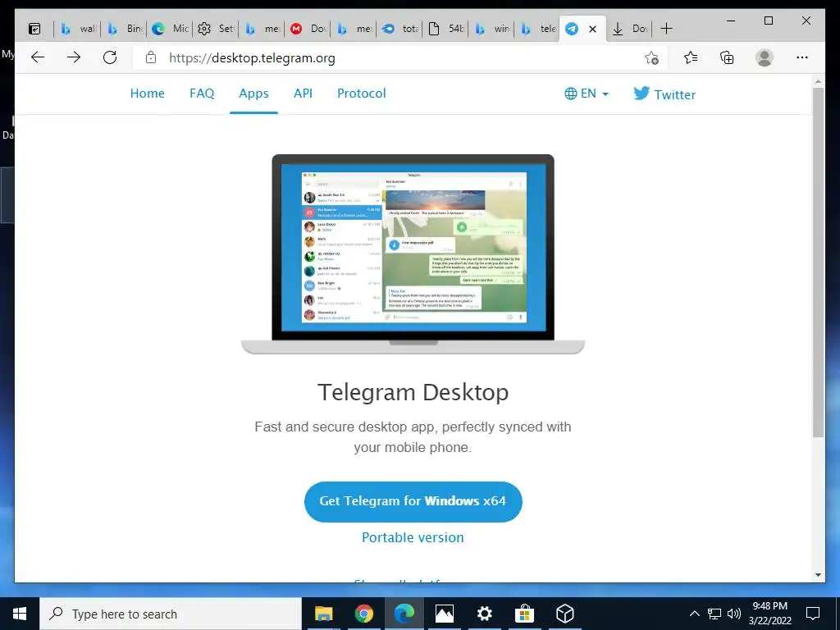
Task: Switch to the 'Mic' Edge tab
Action: (x=170, y=29)
